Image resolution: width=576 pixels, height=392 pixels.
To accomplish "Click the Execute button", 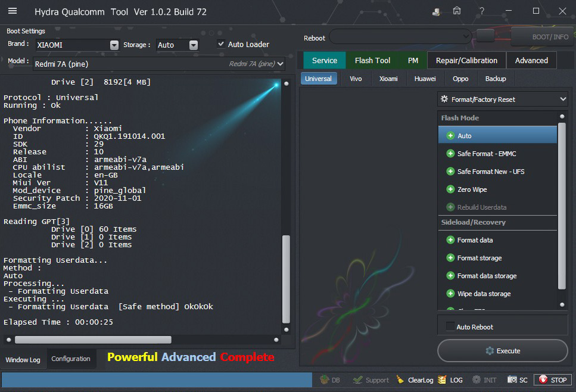I will pyautogui.click(x=503, y=351).
